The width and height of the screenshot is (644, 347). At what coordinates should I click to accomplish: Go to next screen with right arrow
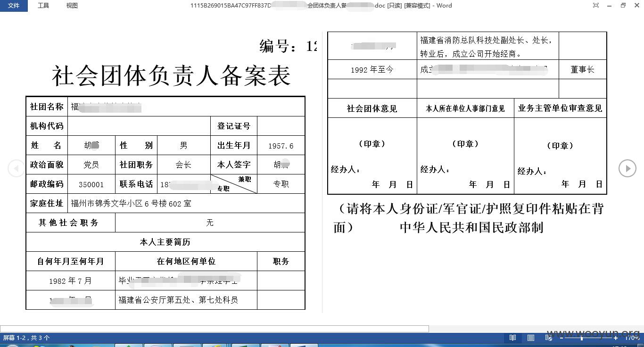tap(627, 168)
